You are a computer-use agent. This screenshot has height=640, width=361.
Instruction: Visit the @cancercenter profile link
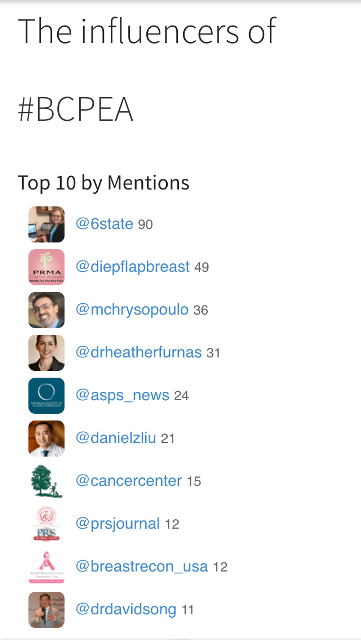129,481
